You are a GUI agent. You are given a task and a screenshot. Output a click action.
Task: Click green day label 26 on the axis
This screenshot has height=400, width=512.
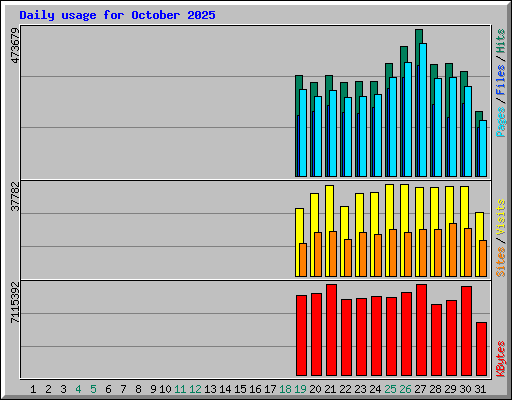pos(405,389)
